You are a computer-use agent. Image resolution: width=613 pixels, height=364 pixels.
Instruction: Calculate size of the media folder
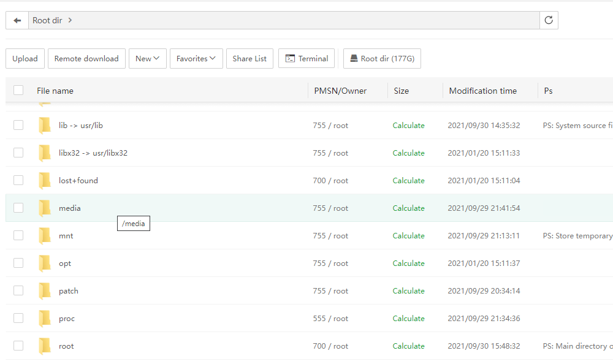click(408, 208)
